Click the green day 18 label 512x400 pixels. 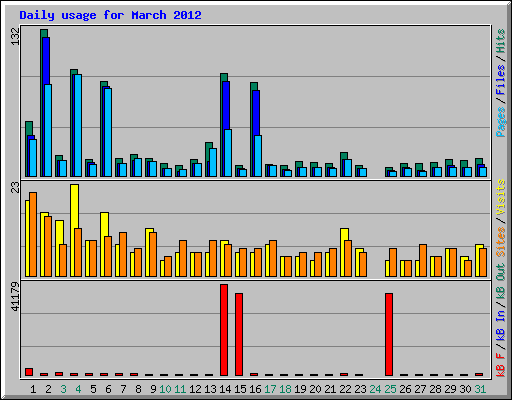[x=286, y=389]
